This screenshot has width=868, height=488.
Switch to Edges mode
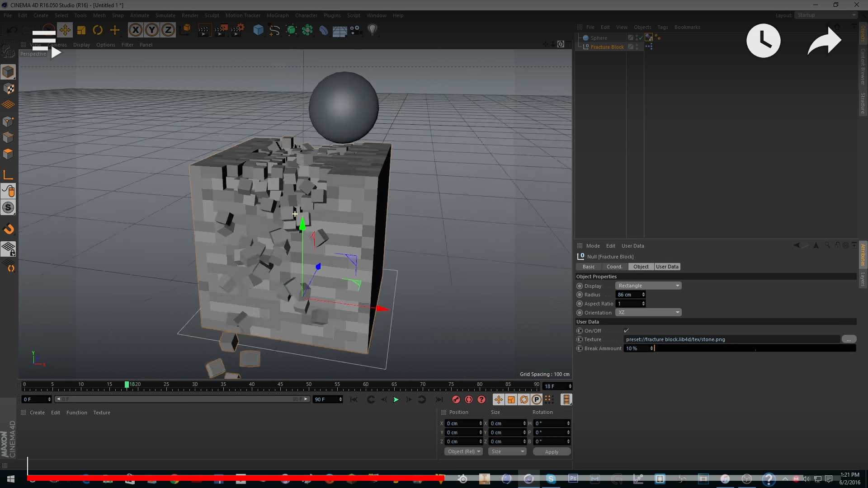(8, 138)
